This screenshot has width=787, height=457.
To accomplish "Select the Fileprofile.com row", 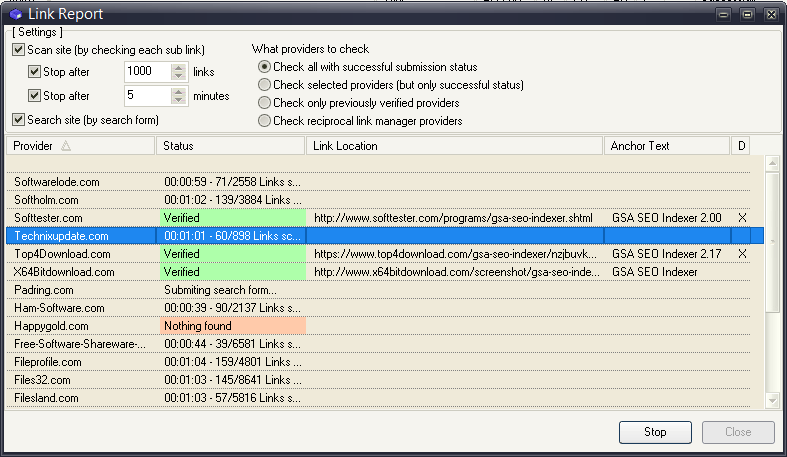I will (378, 362).
